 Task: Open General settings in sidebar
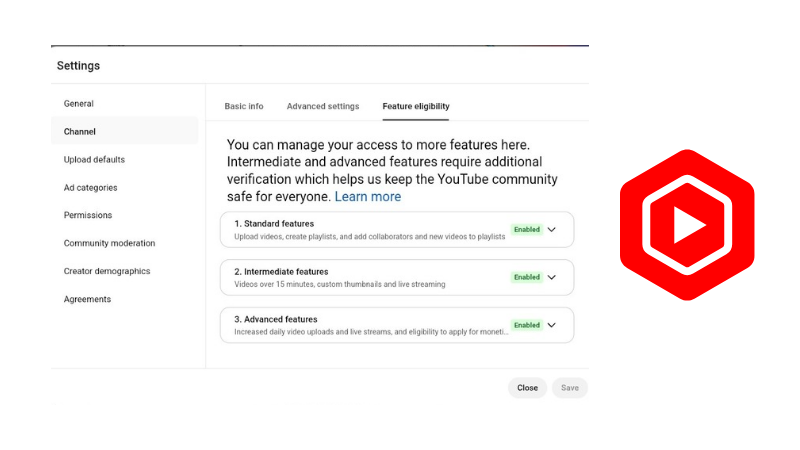click(x=79, y=104)
